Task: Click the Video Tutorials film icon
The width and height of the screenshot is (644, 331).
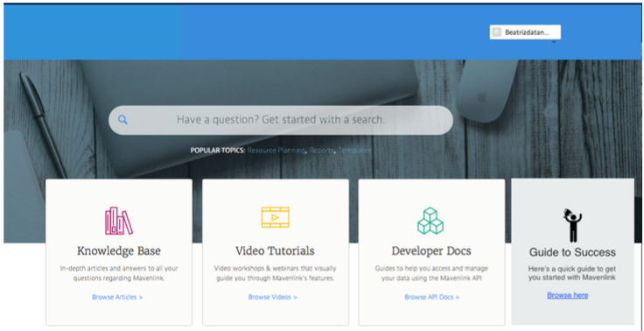Action: point(275,217)
